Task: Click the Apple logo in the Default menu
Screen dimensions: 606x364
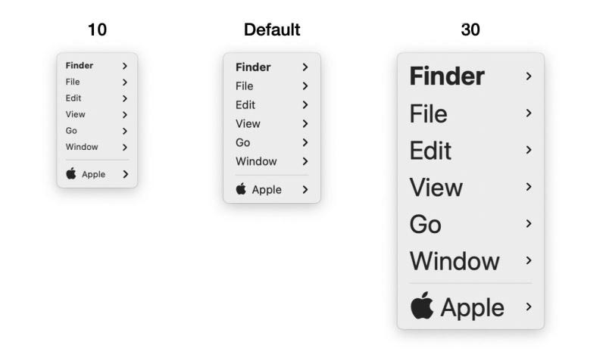Action: tap(241, 188)
